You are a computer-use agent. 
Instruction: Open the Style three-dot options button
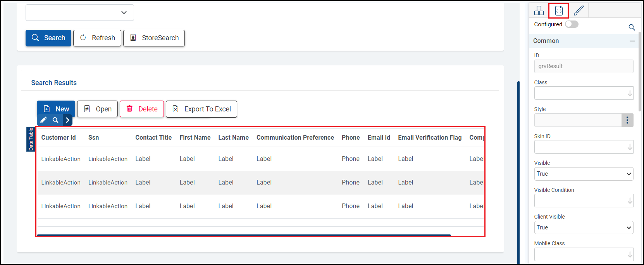[627, 120]
